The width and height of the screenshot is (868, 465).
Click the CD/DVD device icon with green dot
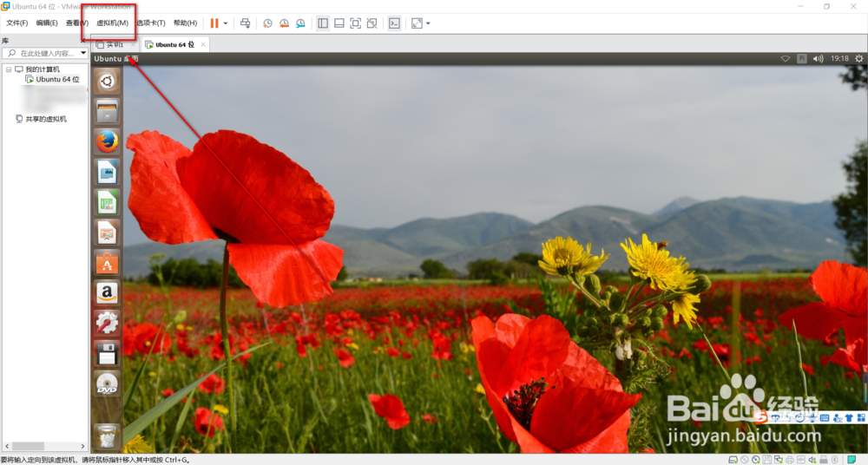click(756, 460)
